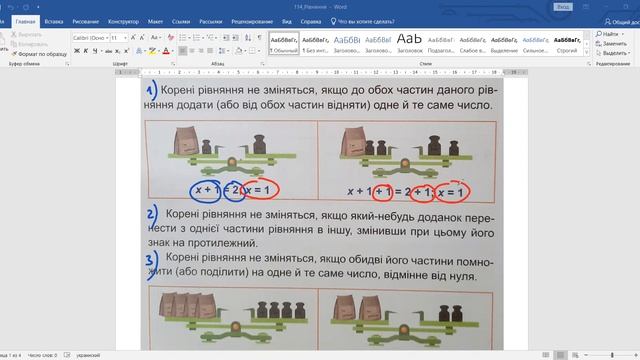Open the font dialog launcher
Screen dimensions: 640x360
coord(173,64)
